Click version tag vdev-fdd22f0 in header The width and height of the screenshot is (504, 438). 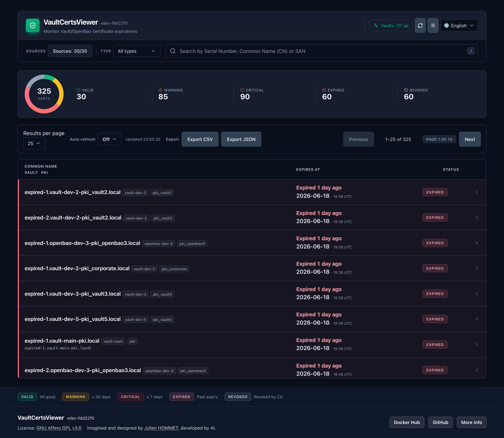114,23
